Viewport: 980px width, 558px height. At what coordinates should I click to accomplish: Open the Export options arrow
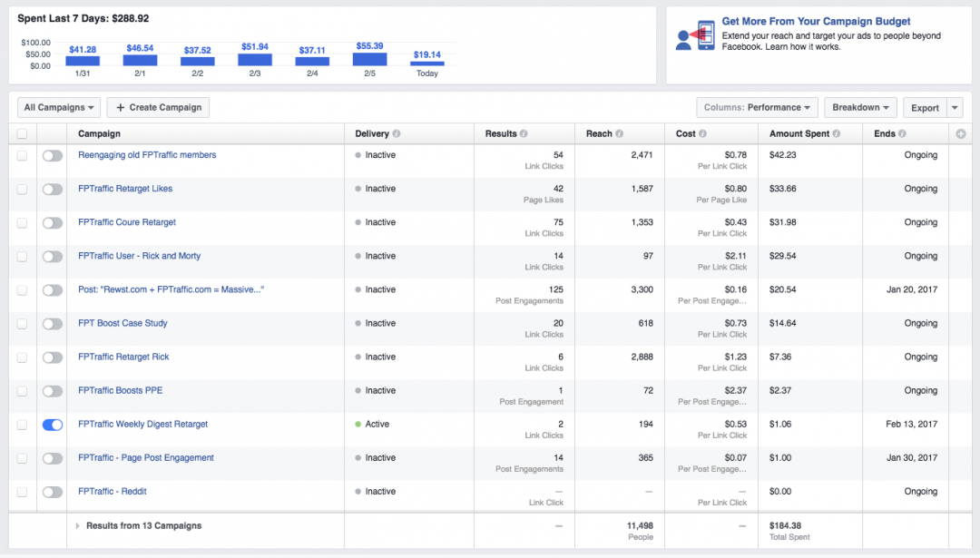pyautogui.click(x=955, y=108)
